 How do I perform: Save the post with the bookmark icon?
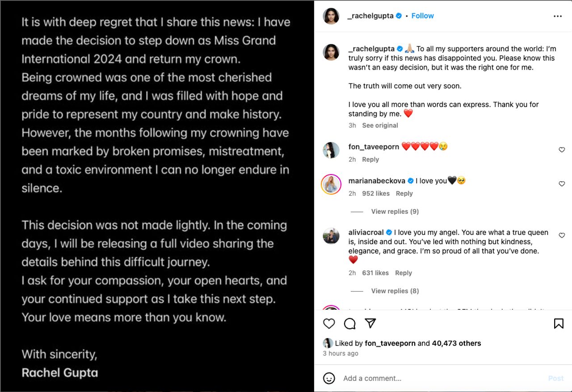(559, 324)
